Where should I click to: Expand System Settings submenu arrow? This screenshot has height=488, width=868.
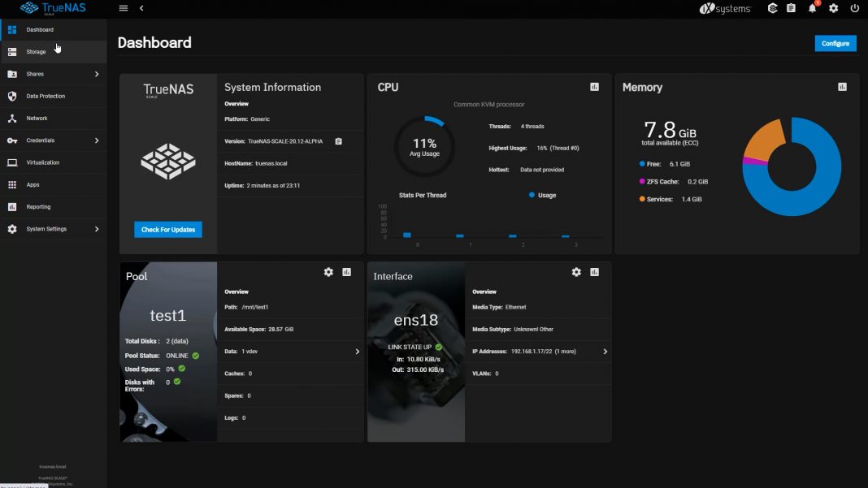97,229
